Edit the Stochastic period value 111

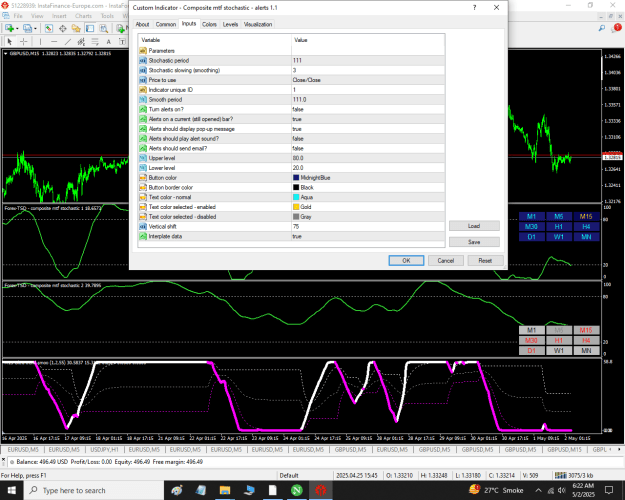coord(368,60)
